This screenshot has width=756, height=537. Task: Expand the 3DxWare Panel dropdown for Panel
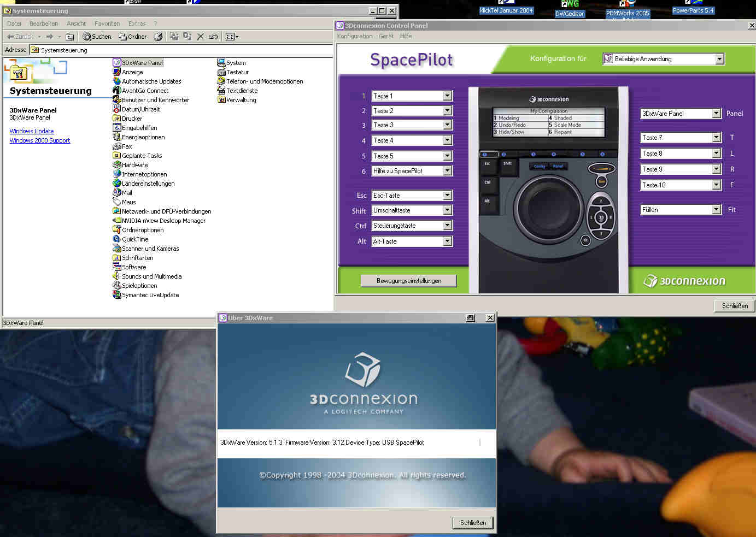(716, 114)
